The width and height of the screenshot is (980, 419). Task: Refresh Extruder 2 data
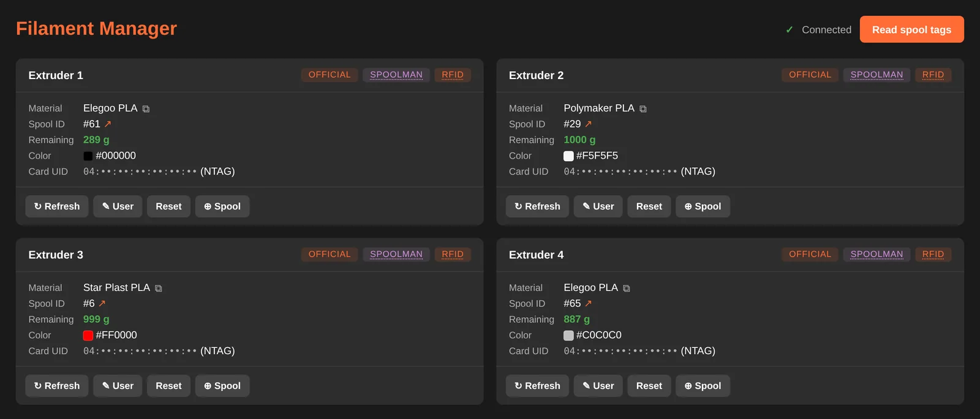coord(537,206)
